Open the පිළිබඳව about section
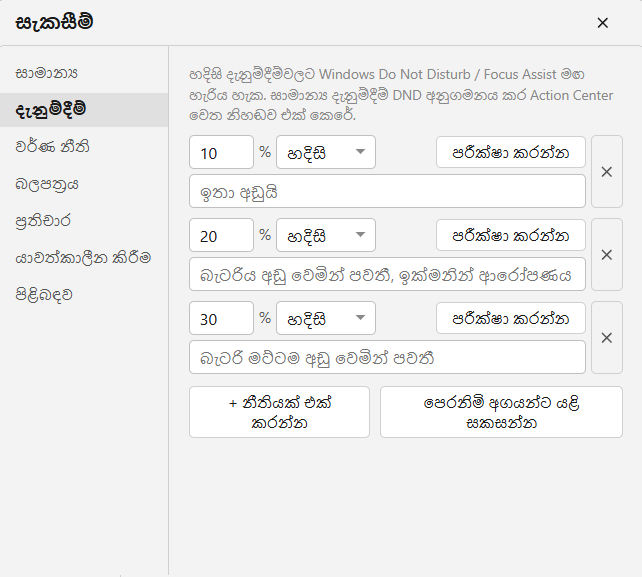The width and height of the screenshot is (642, 577). [x=84, y=294]
